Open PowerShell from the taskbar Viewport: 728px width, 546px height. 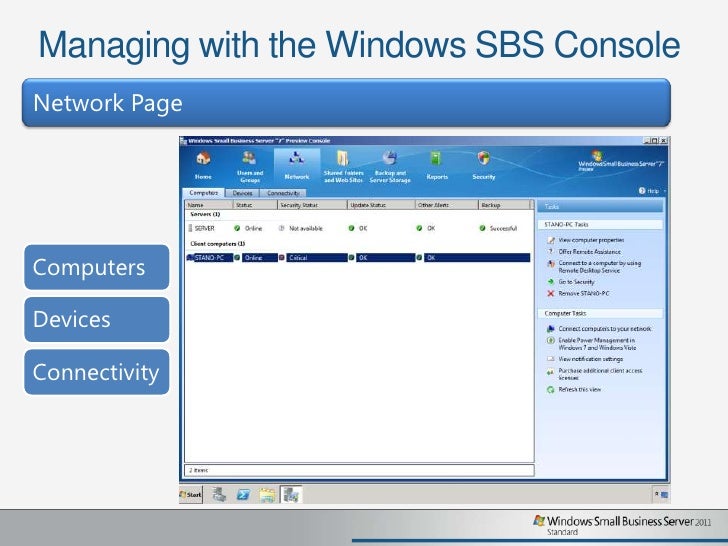pyautogui.click(x=243, y=495)
